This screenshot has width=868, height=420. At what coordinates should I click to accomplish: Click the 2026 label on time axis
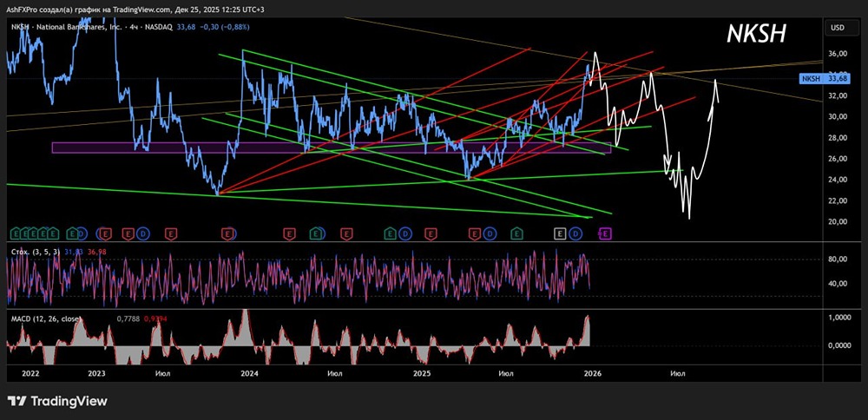click(593, 374)
